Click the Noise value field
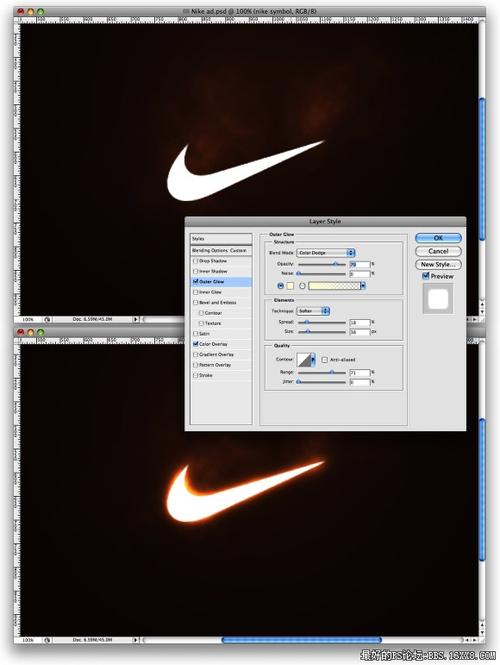Image resolution: width=500 pixels, height=665 pixels. (x=360, y=274)
